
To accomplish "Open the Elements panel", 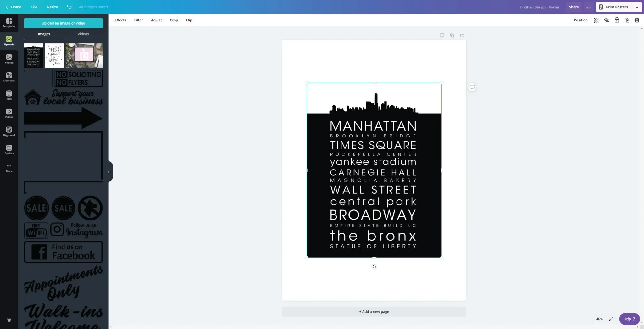I will click(x=9, y=77).
